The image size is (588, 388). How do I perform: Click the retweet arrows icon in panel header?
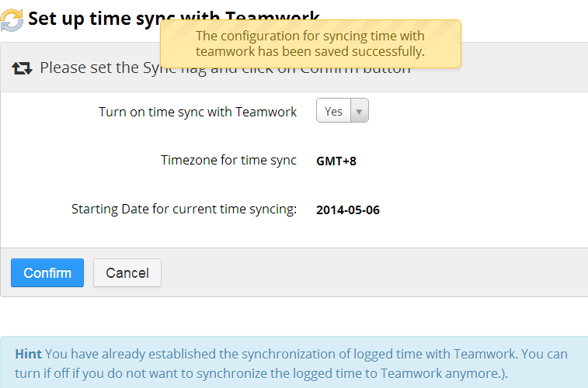pos(22,68)
